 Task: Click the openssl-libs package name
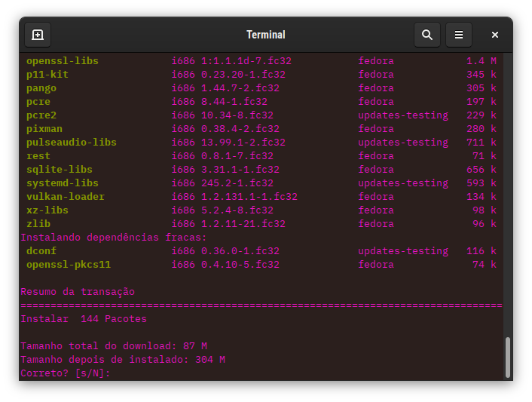click(x=63, y=61)
